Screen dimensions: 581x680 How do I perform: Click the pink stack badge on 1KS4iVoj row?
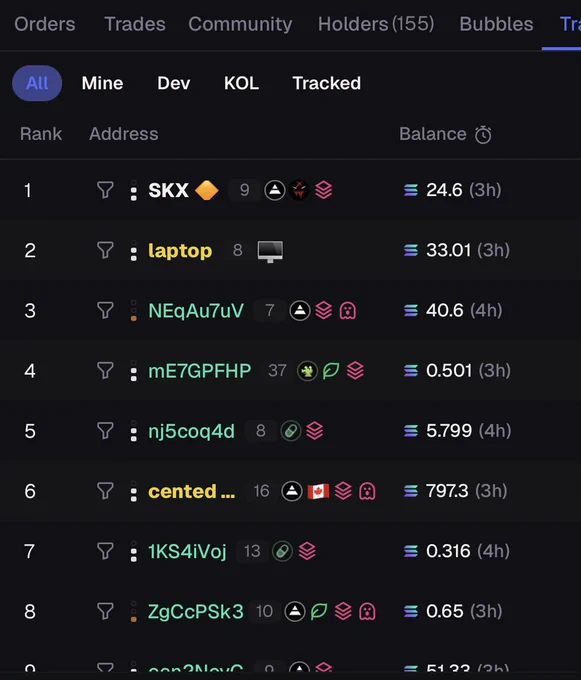pos(307,551)
